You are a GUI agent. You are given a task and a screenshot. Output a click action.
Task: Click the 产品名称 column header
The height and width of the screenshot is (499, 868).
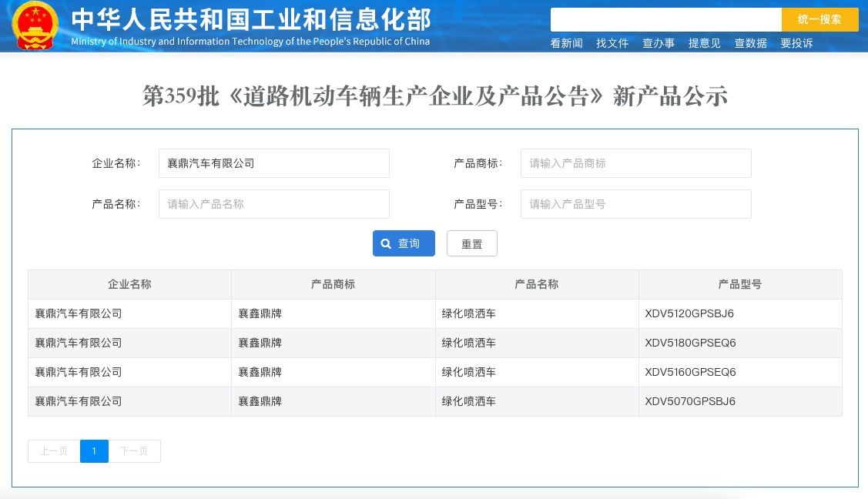coord(537,284)
